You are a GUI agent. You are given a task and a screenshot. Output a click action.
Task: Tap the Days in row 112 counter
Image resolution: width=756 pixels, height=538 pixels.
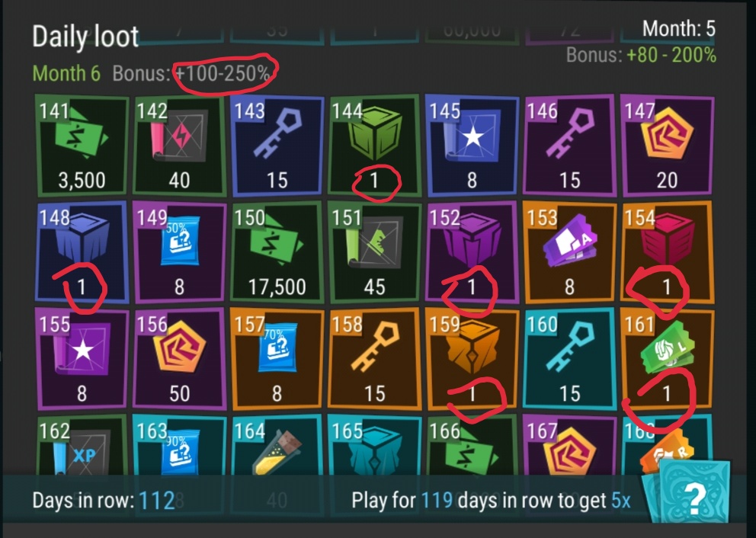tap(103, 501)
